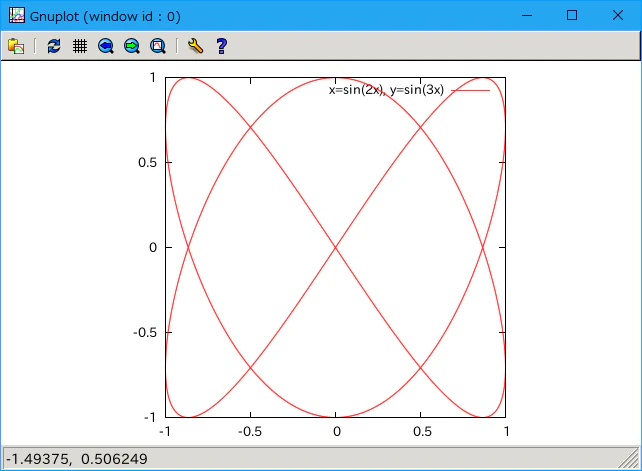Click the Gnuplot window title icon
Viewport: 642px width, 471px height.
(17, 16)
